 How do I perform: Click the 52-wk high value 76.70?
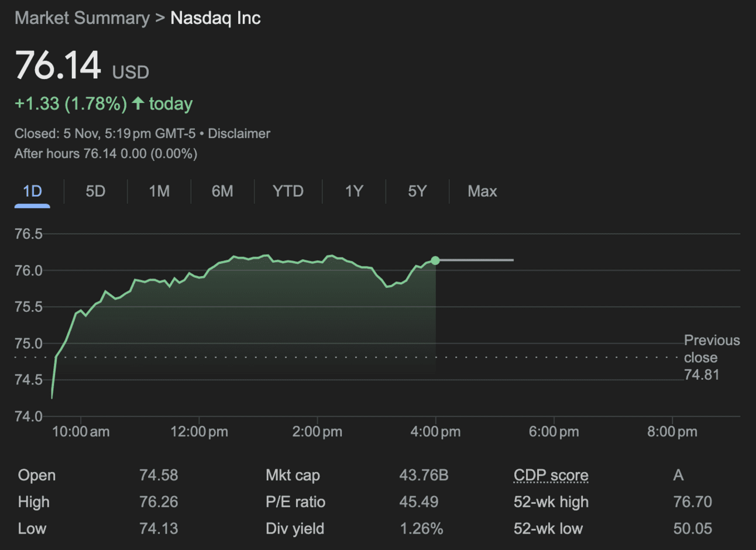(693, 502)
